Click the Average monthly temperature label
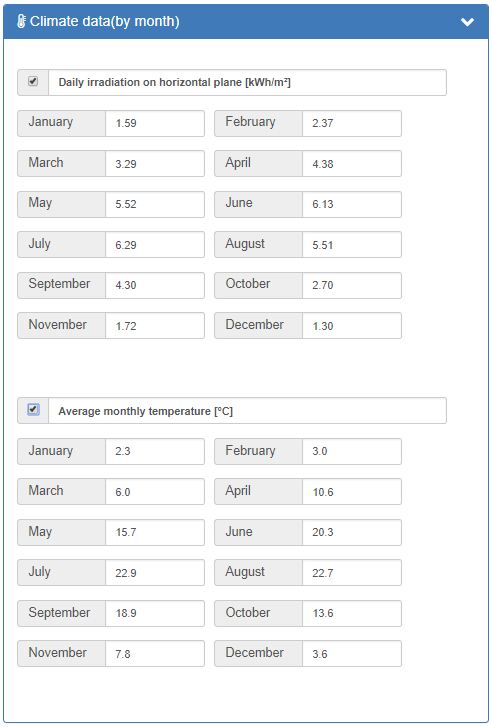Viewport: 492px width, 727px height. pos(146,411)
